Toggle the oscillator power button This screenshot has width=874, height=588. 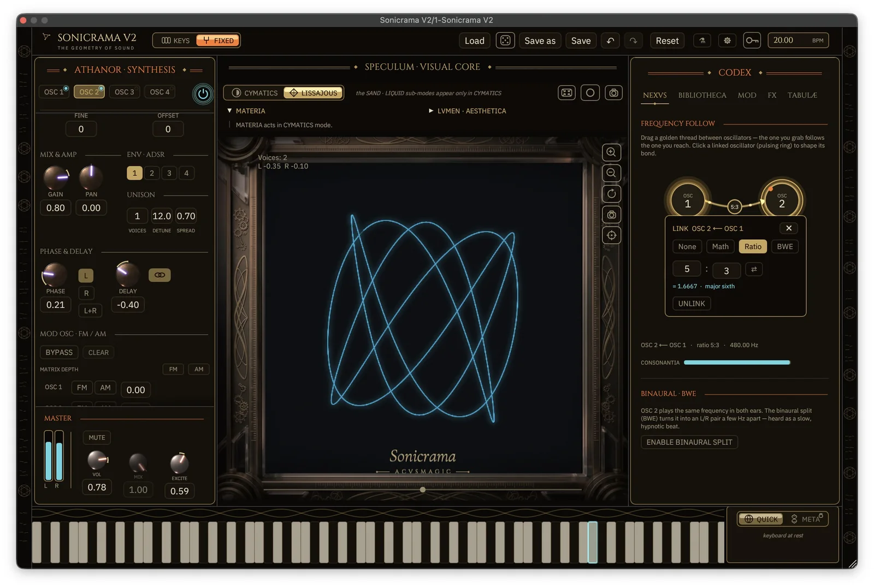(203, 94)
